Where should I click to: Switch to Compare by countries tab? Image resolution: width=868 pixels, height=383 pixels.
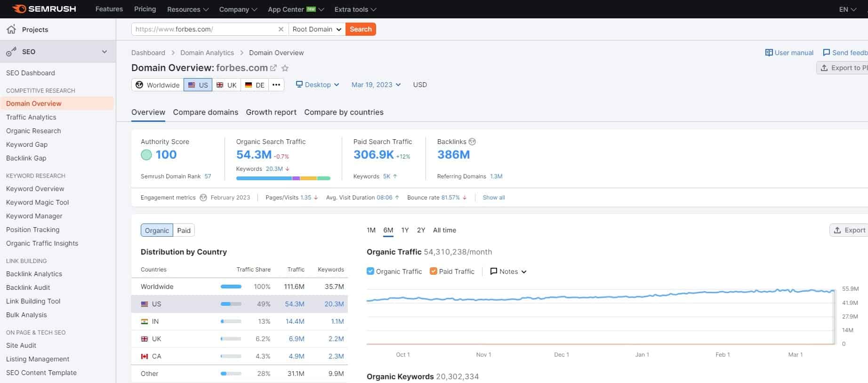coord(344,112)
